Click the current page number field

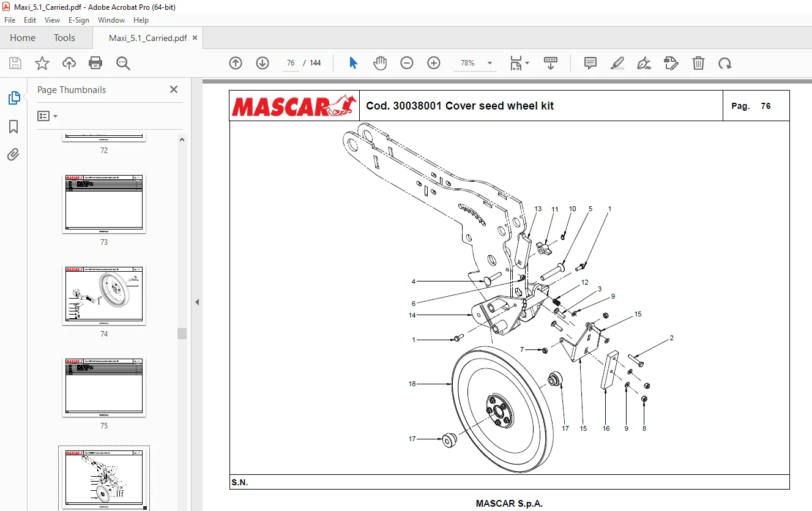pos(290,63)
